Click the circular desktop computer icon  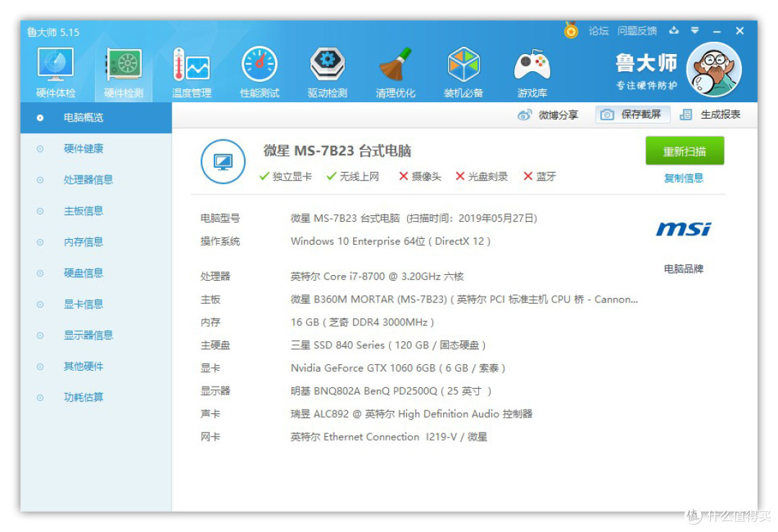coord(223,162)
